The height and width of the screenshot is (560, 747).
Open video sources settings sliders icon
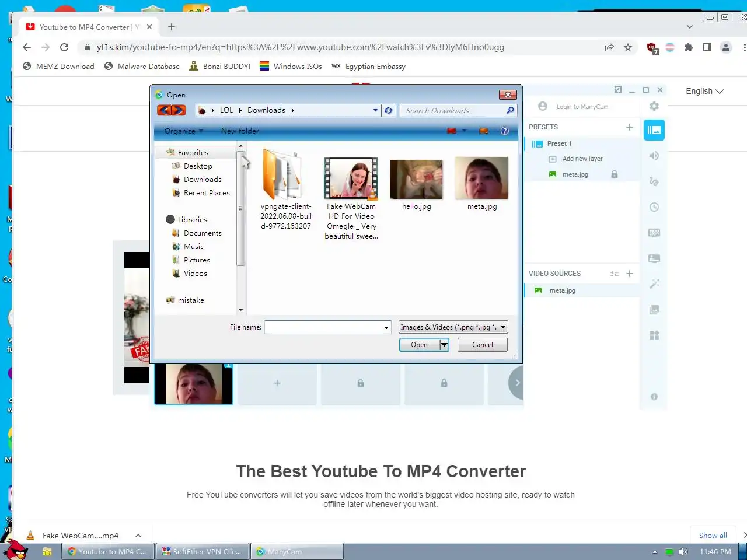[x=615, y=274]
